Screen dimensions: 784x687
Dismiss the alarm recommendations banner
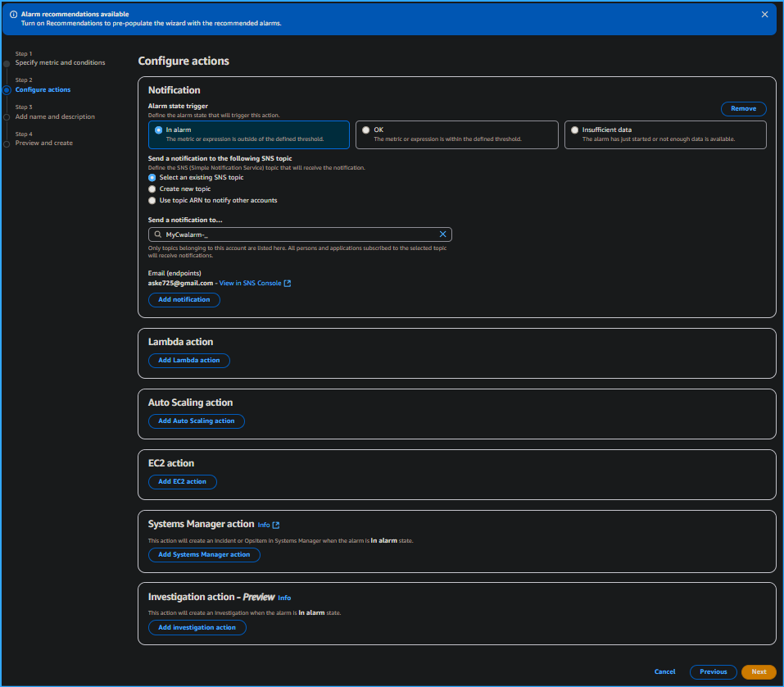[x=764, y=14]
